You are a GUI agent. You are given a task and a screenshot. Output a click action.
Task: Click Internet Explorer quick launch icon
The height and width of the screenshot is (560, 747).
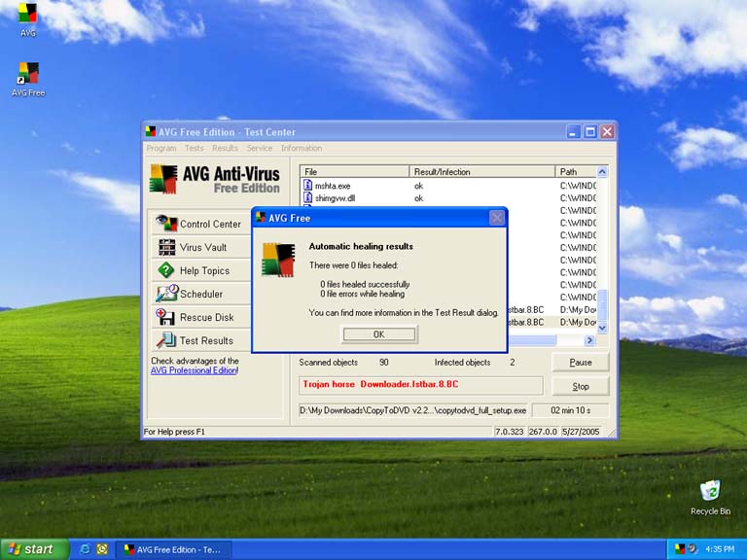coord(86,549)
